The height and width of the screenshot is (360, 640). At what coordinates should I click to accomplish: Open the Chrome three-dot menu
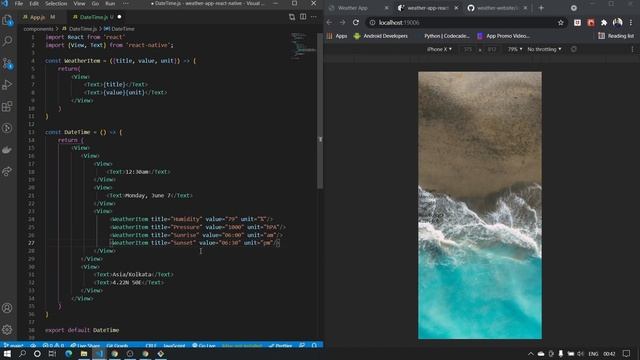tap(631, 22)
